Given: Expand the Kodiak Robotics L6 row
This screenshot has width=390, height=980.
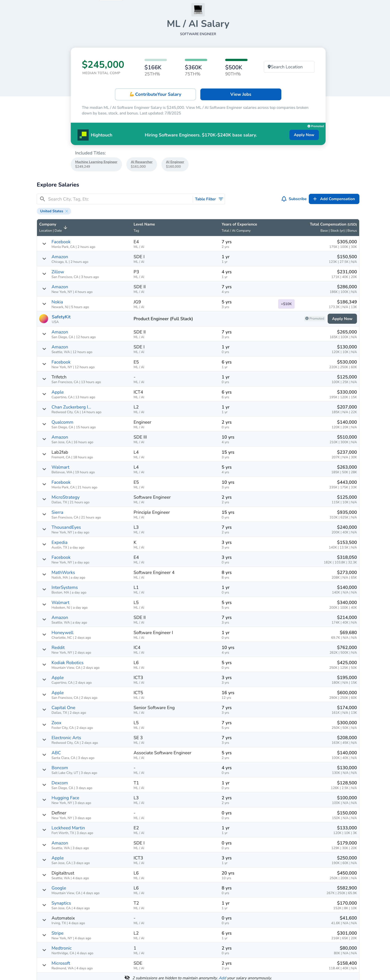Looking at the screenshot, I should tap(44, 665).
